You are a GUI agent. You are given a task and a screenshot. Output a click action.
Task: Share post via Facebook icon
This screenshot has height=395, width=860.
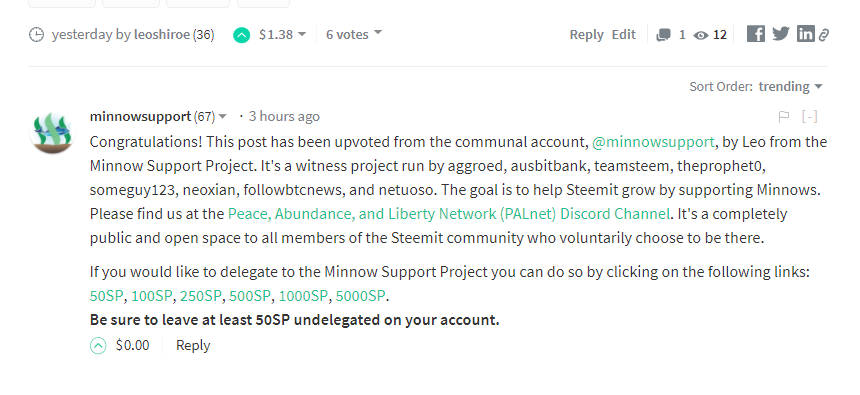[x=756, y=34]
